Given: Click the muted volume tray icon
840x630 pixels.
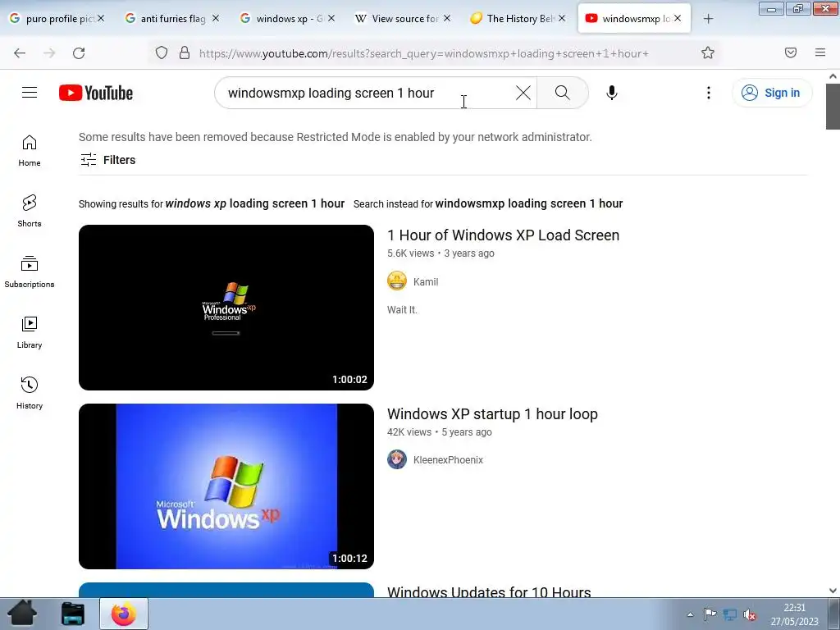Looking at the screenshot, I should [x=750, y=614].
